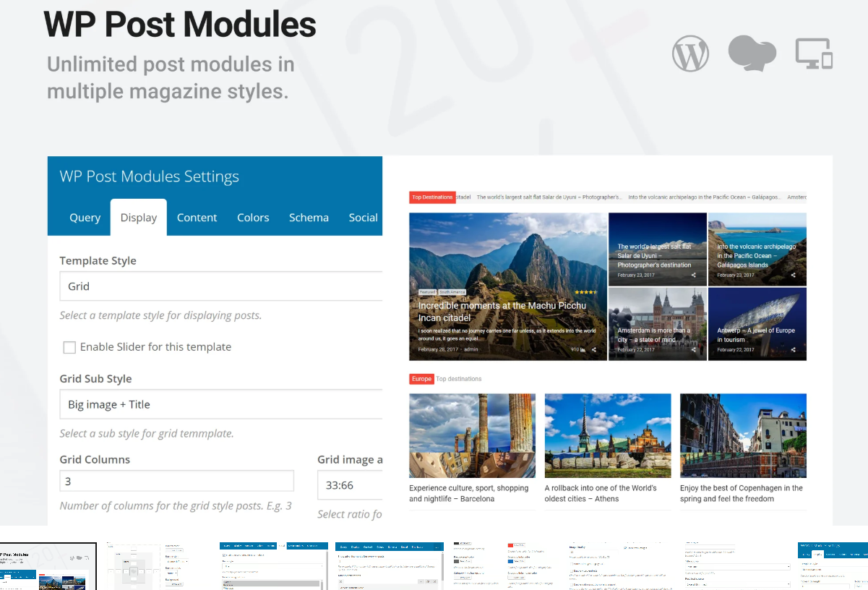The height and width of the screenshot is (590, 868).
Task: Open Antwerp – A jewel of Europe post
Action: point(756,335)
